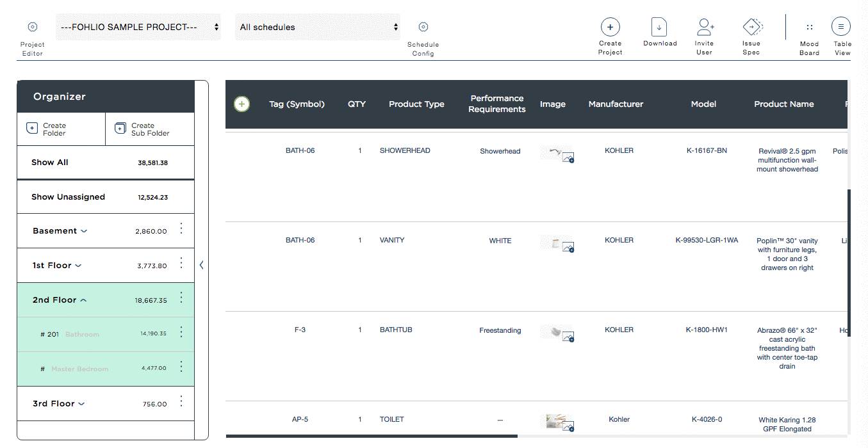Open options menu for 3rd Floor folder
Screen dimensions: 868x448
[x=181, y=401]
